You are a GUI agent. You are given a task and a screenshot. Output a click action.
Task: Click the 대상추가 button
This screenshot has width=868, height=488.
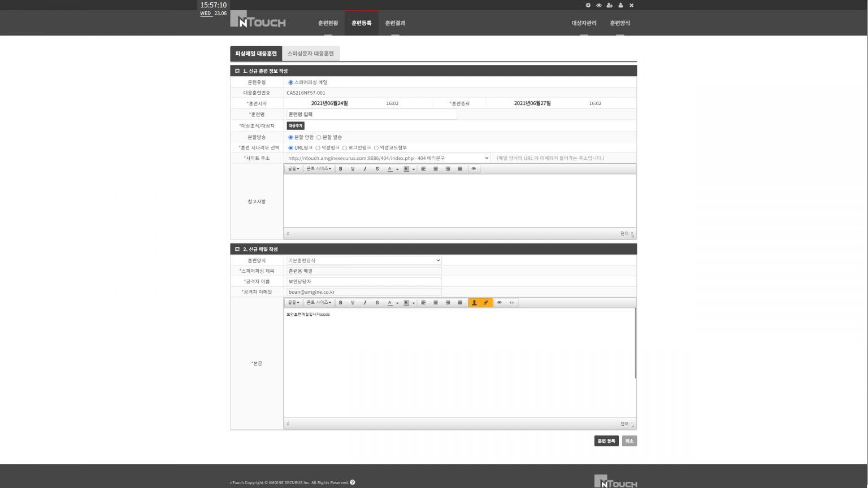[x=295, y=126]
